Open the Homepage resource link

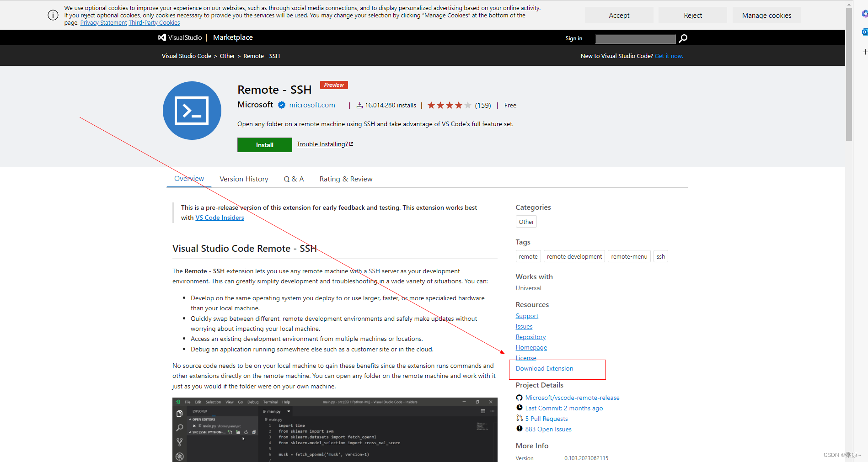point(531,347)
